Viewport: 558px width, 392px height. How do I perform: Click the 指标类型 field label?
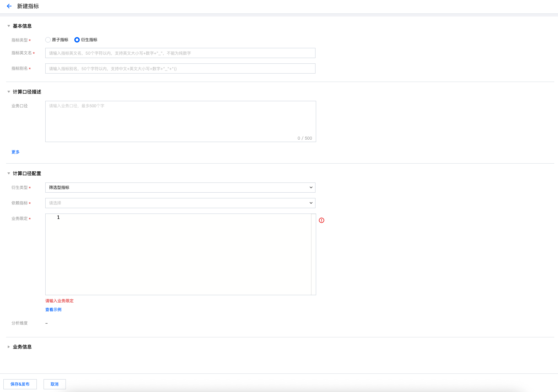[x=20, y=40]
